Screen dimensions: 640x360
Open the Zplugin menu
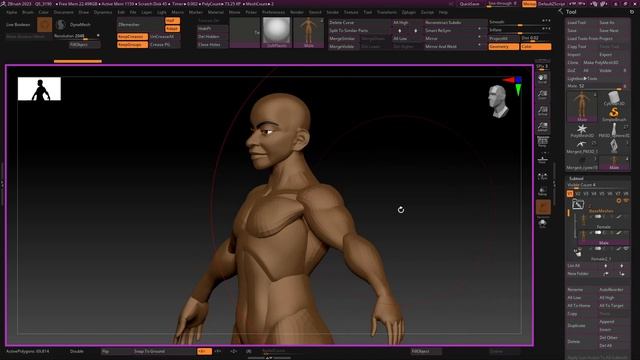(x=409, y=12)
